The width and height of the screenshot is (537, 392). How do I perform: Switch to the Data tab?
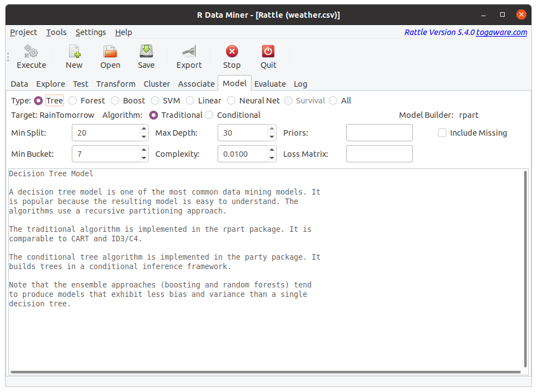pos(19,84)
